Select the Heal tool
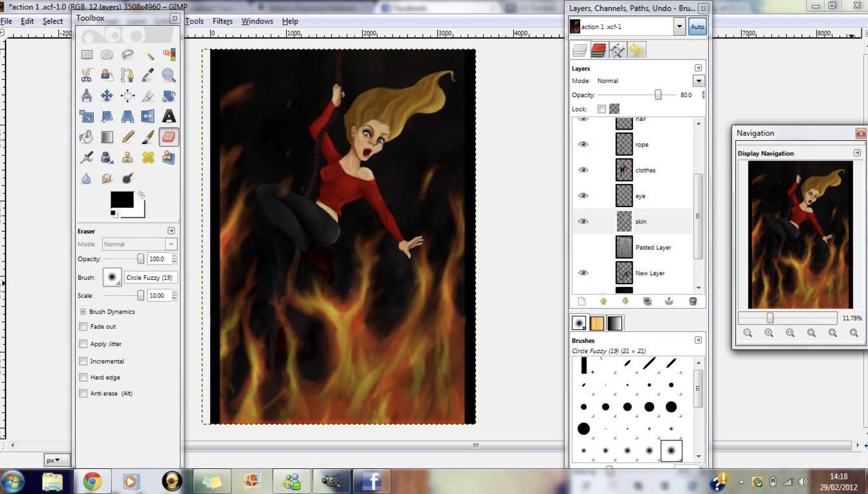The height and width of the screenshot is (494, 868). point(148,157)
